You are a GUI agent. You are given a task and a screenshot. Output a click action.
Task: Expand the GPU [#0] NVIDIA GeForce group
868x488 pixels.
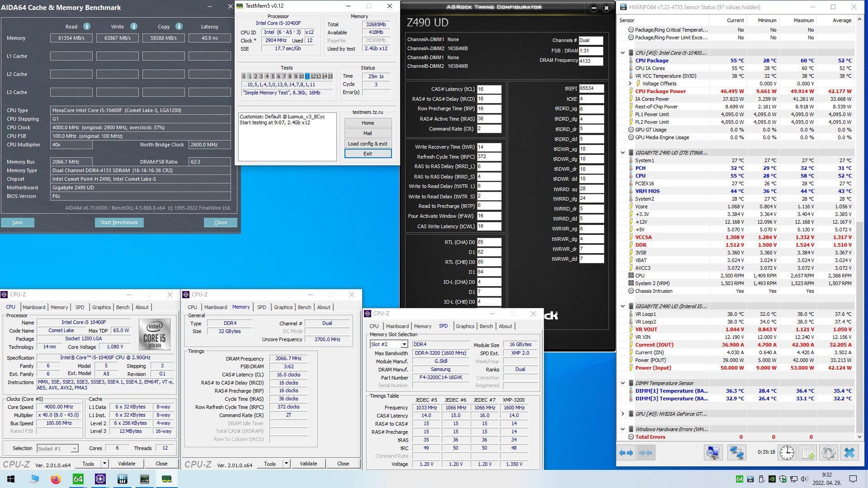pos(623,414)
